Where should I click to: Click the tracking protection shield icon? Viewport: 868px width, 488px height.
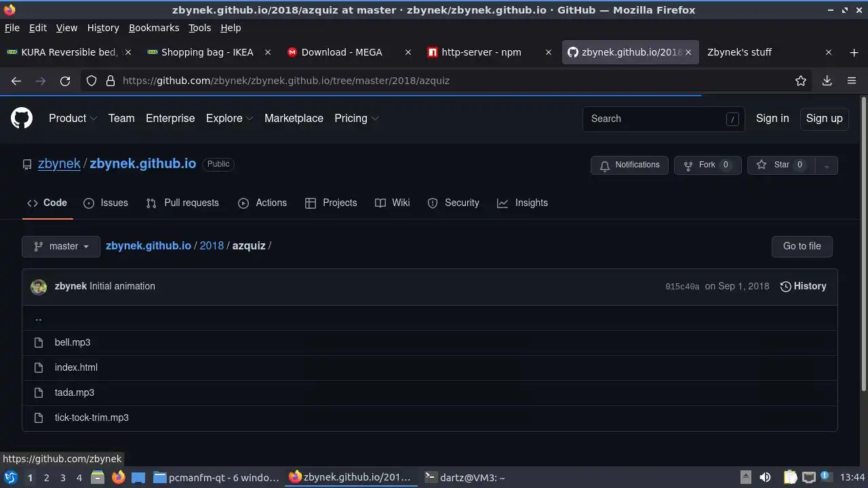tap(92, 81)
